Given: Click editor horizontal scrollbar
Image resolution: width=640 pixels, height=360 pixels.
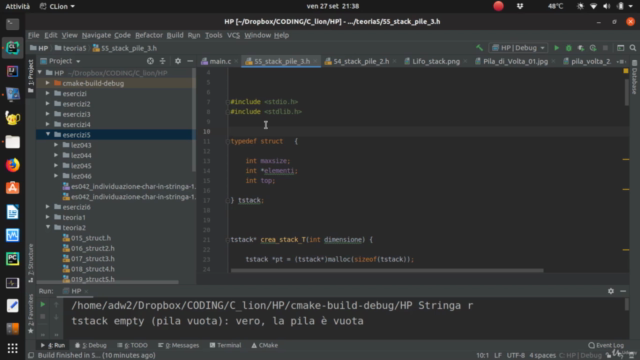Looking at the screenshot, I should [x=387, y=270].
